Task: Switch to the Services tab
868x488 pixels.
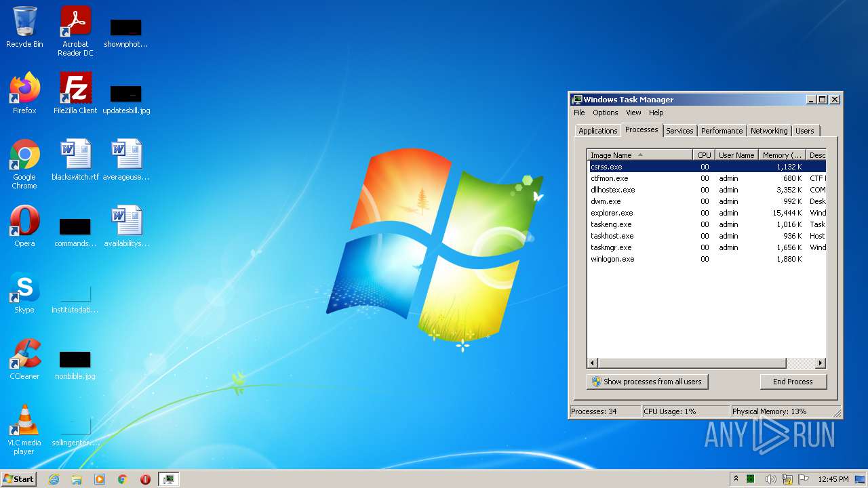Action: [679, 131]
